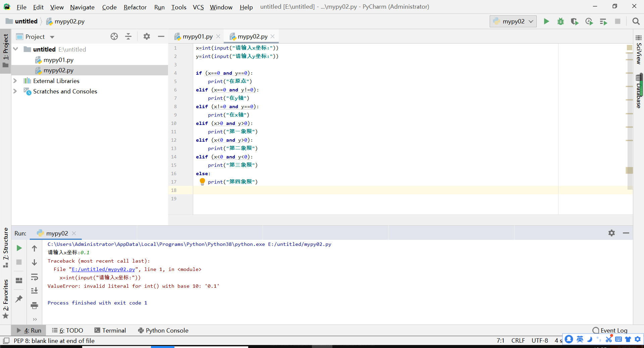Jump up the stack trace with the up arrow
The width and height of the screenshot is (644, 348).
34,248
